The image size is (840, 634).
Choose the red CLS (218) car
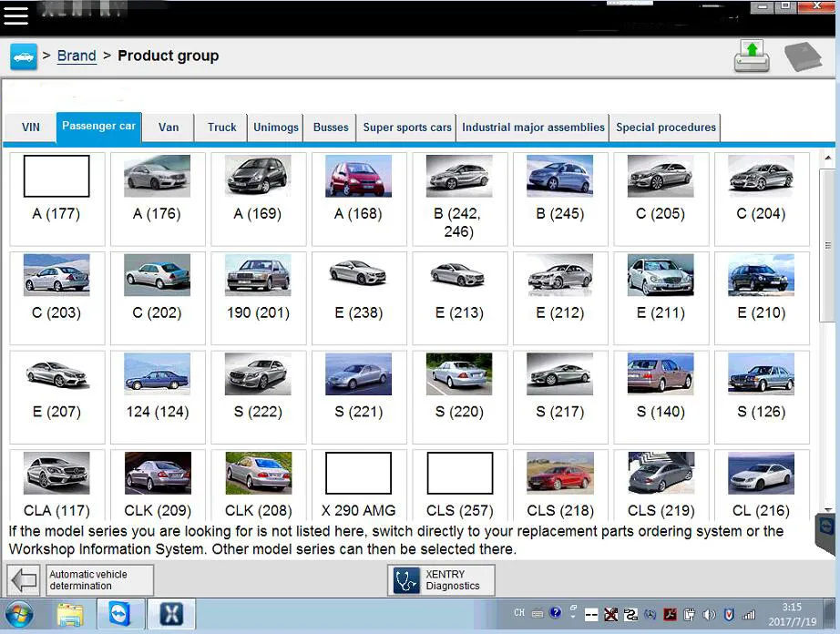[560, 485]
